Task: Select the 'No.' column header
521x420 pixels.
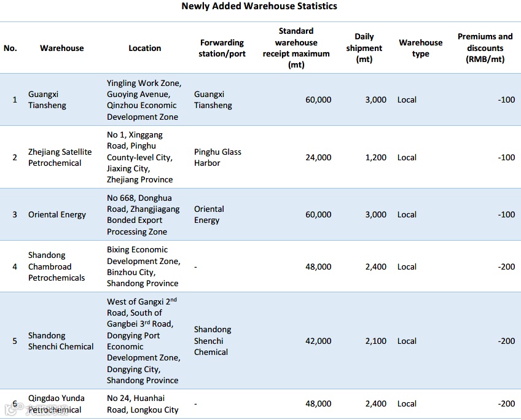Action: click(10, 48)
